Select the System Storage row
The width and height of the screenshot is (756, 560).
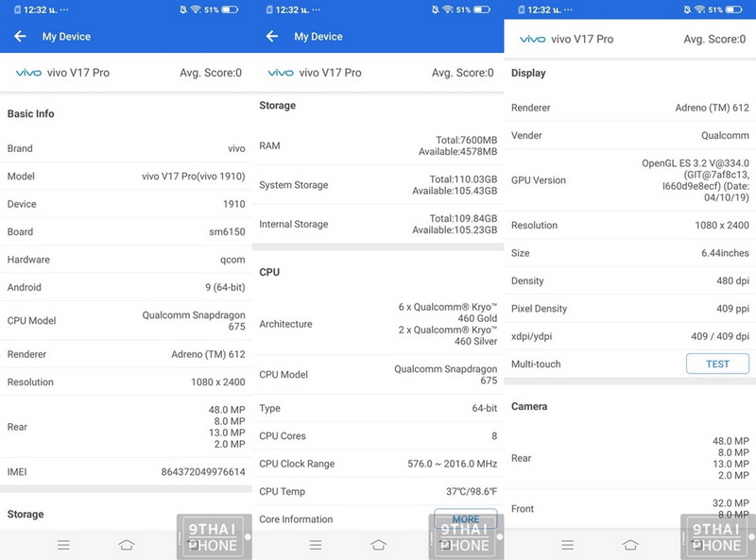click(378, 185)
